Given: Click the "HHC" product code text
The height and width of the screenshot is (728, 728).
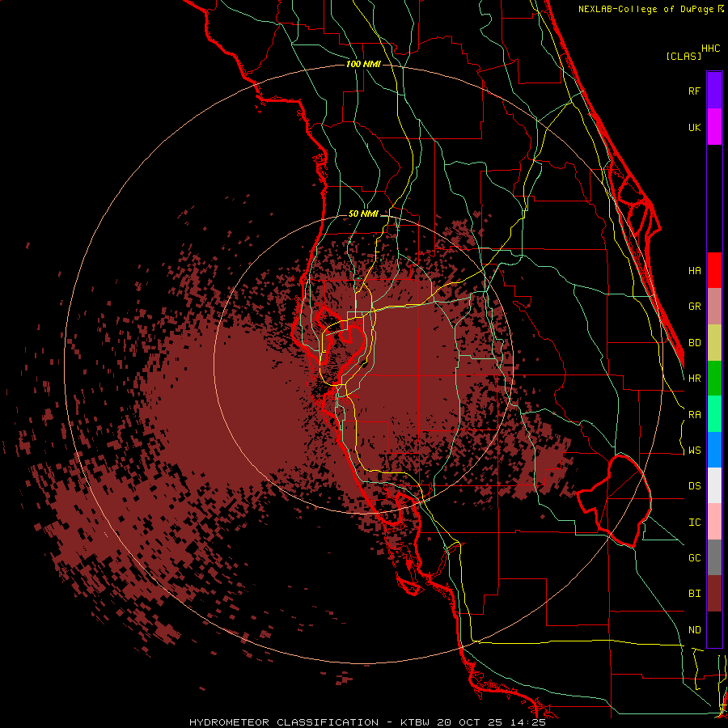Looking at the screenshot, I should [710, 49].
